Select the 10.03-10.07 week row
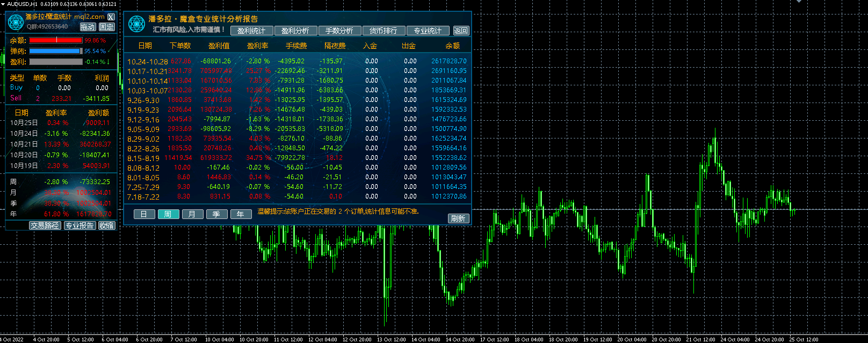868x343 pixels. [x=297, y=90]
